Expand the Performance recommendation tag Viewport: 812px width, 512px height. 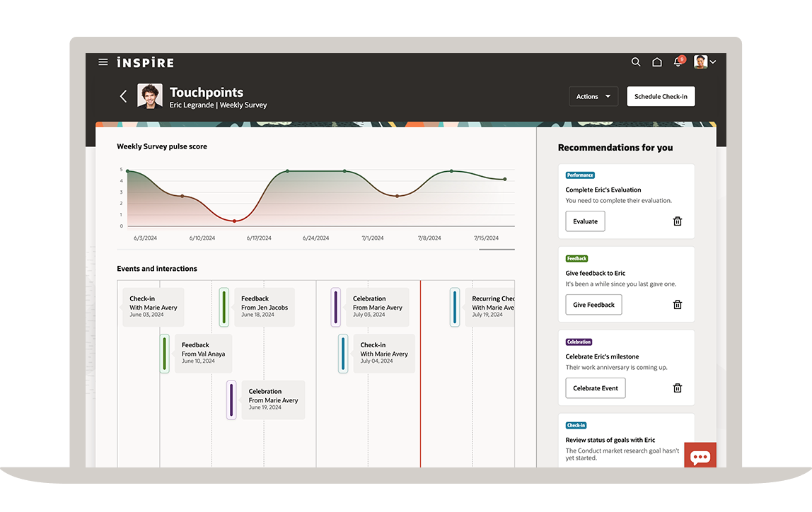point(580,175)
